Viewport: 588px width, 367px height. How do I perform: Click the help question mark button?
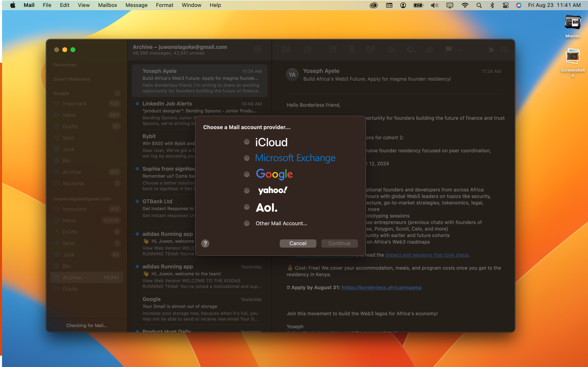(x=205, y=244)
